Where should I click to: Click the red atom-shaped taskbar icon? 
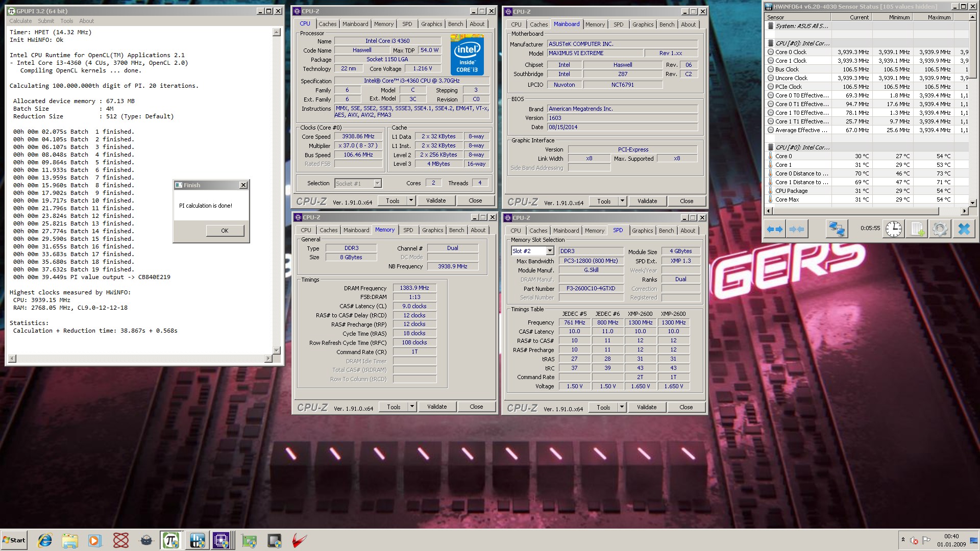pos(121,540)
